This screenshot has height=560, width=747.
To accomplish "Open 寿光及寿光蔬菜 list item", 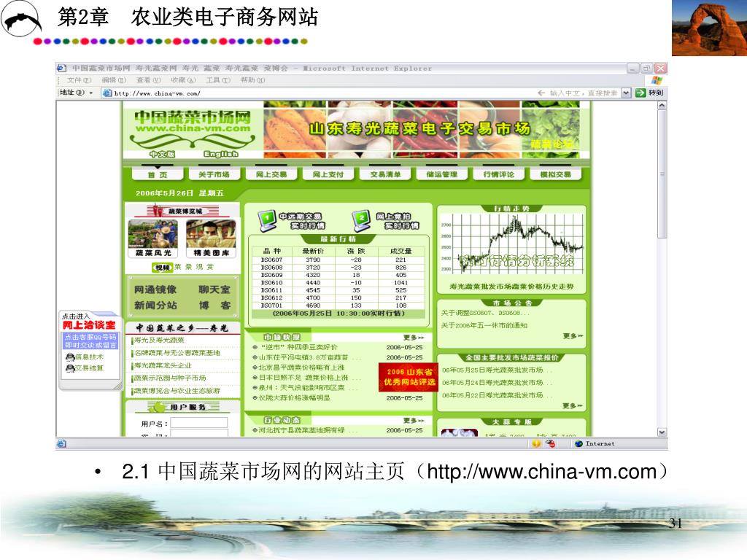I will [159, 340].
